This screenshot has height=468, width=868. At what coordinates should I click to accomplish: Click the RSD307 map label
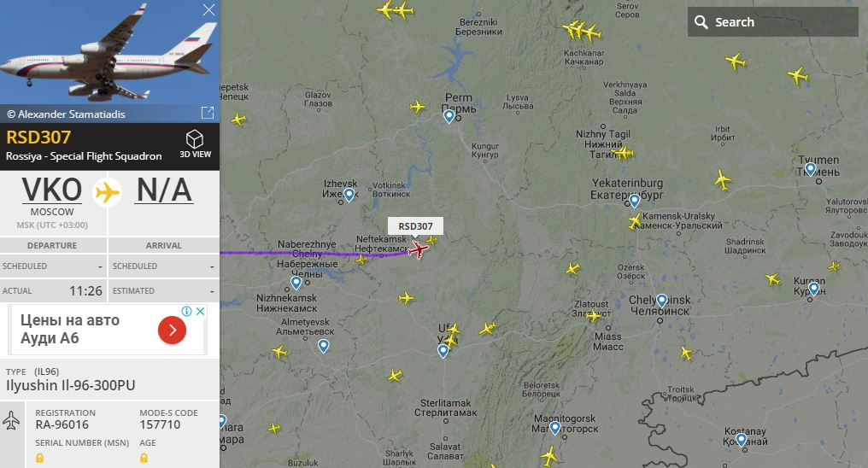(416, 225)
